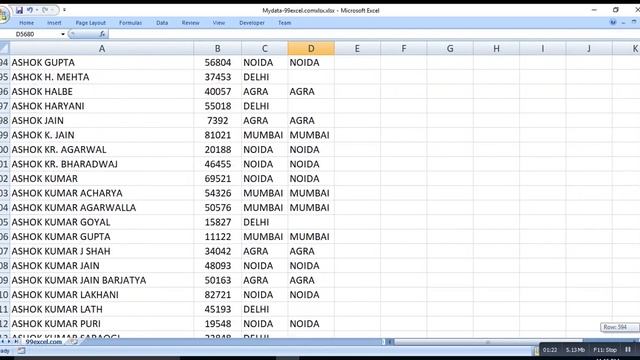Viewport: 640px width, 360px height.
Task: Open the Page Layout ribbon tab
Action: pyautogui.click(x=90, y=23)
